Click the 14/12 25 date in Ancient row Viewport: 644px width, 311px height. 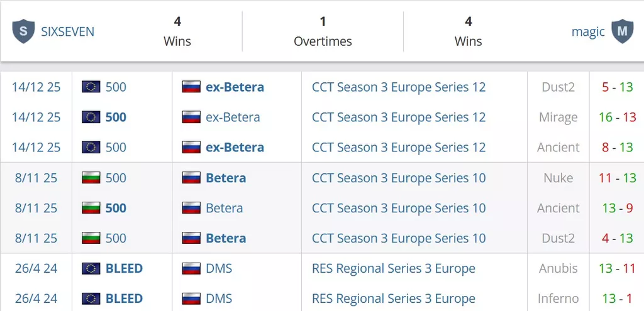tap(36, 147)
